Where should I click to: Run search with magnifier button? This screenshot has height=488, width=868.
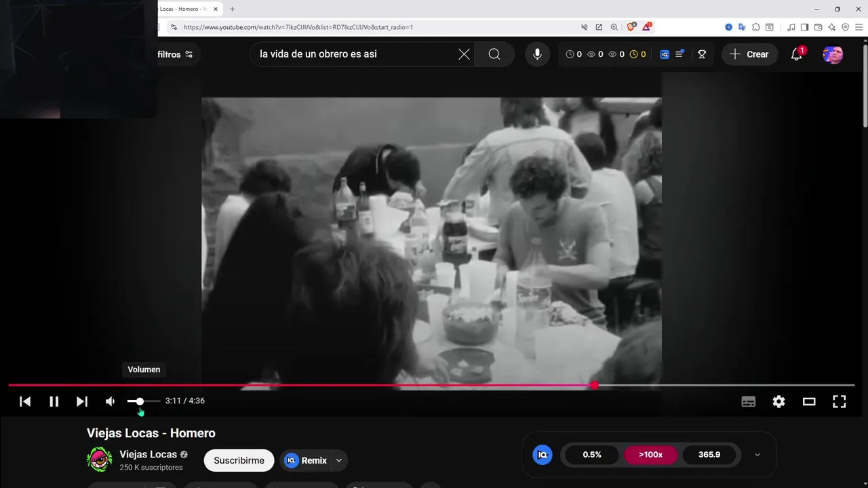tap(494, 54)
